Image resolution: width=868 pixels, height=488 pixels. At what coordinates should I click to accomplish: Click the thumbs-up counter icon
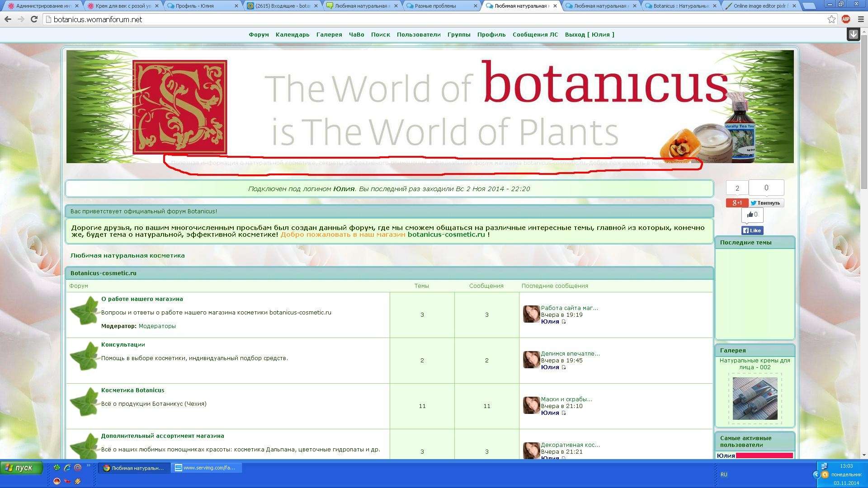coord(752,215)
